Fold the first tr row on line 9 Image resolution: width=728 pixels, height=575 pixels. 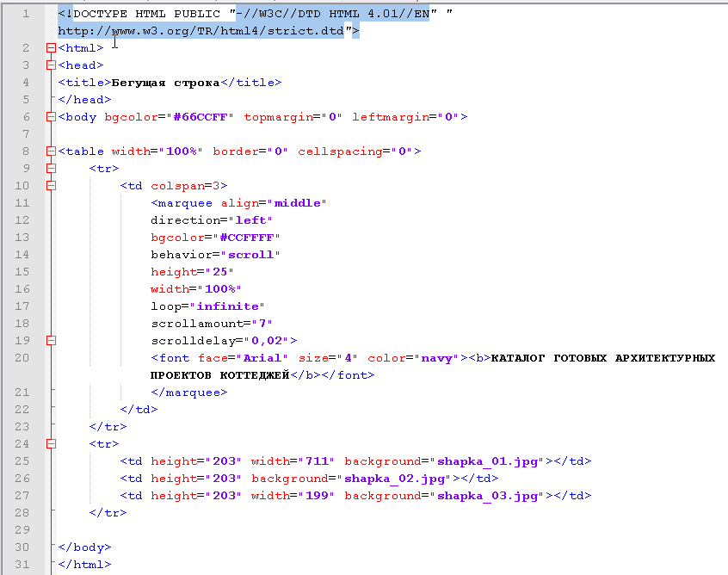coord(51,169)
